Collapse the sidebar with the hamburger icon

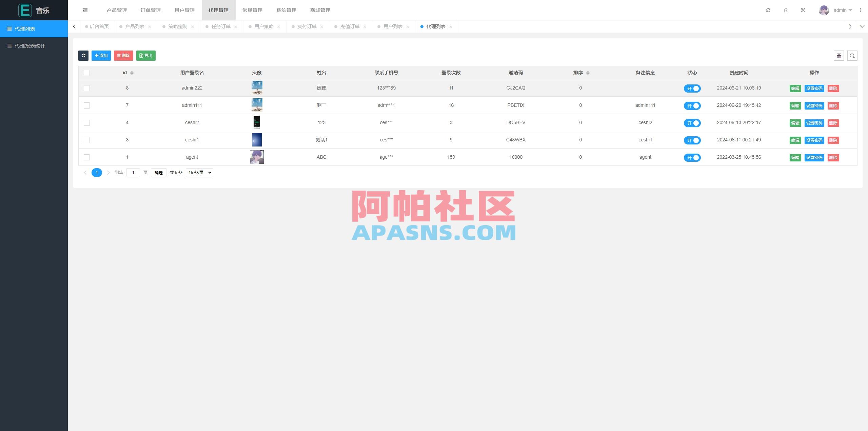tap(85, 10)
